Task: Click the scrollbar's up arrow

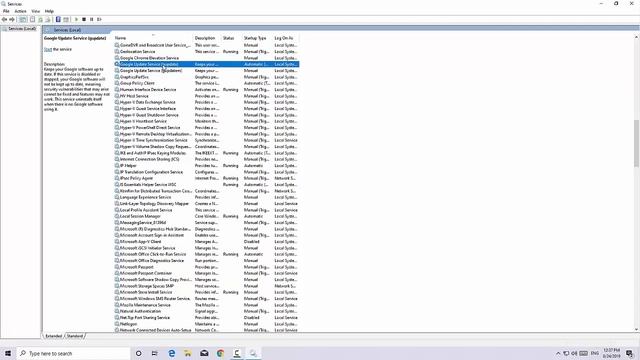Action: pyautogui.click(x=636, y=38)
